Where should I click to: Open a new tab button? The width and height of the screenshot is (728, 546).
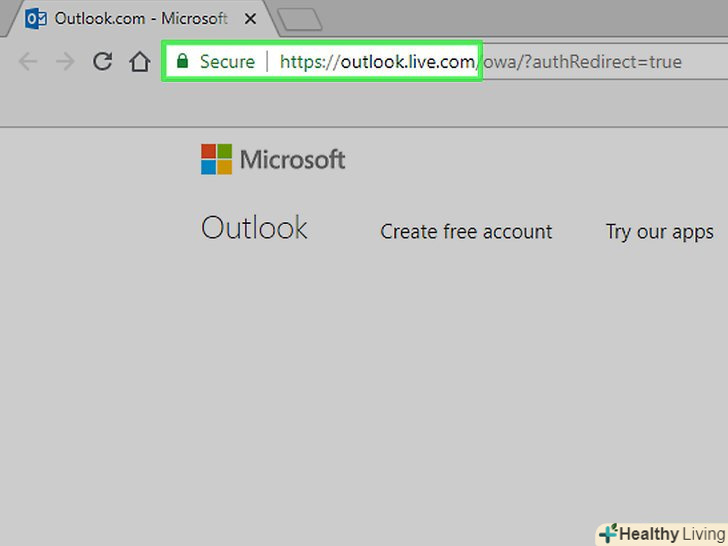[299, 20]
